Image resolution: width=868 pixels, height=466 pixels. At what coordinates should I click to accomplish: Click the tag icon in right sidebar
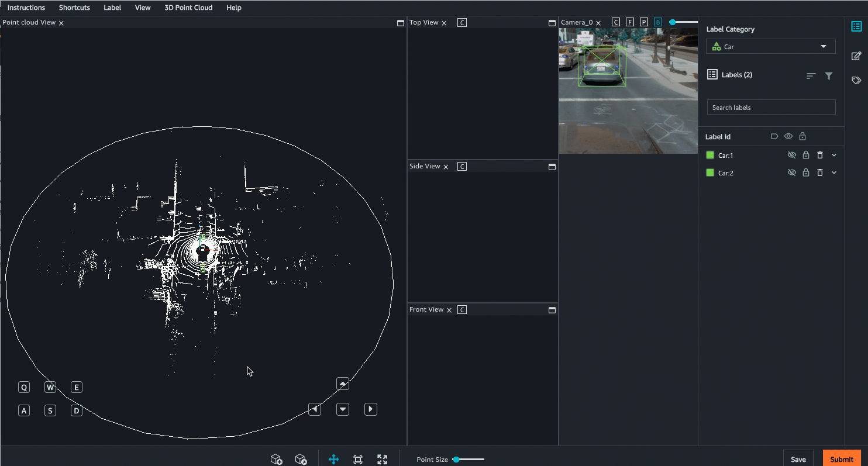856,80
